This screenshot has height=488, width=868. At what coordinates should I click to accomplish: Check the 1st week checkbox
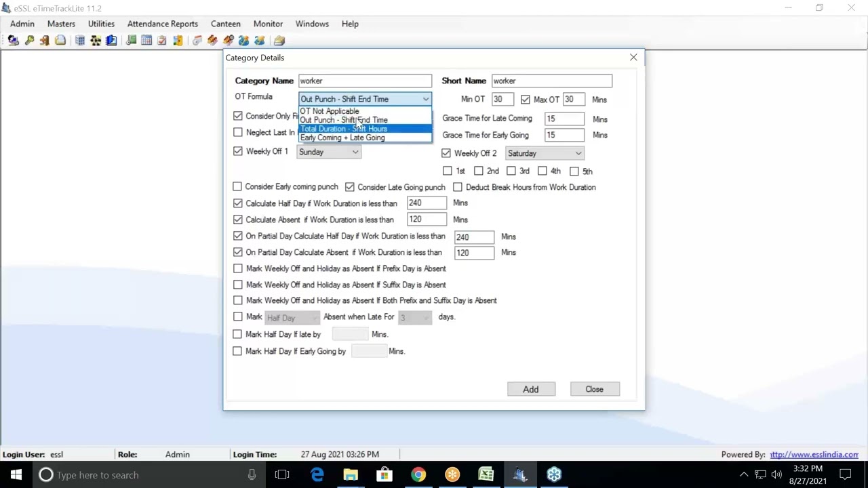point(448,171)
